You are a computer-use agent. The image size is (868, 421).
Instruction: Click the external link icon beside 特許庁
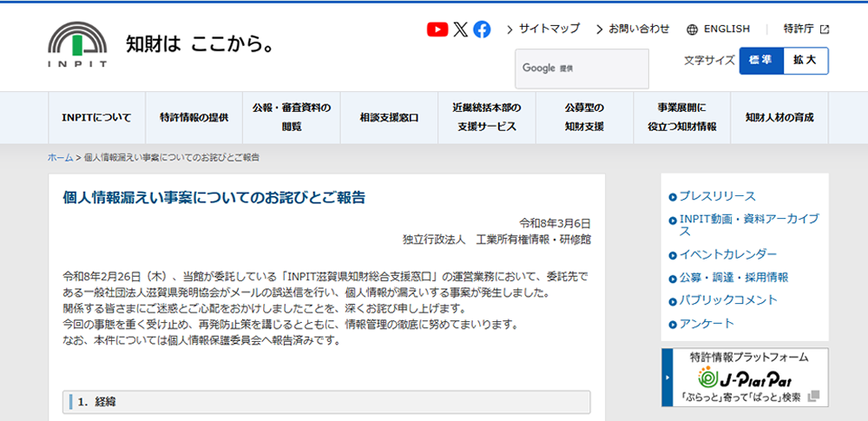824,30
